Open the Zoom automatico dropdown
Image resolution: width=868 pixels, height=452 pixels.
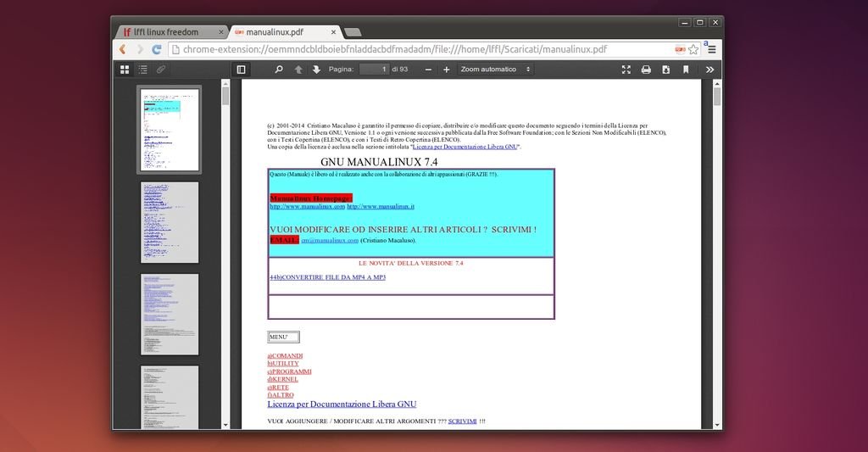click(x=495, y=70)
